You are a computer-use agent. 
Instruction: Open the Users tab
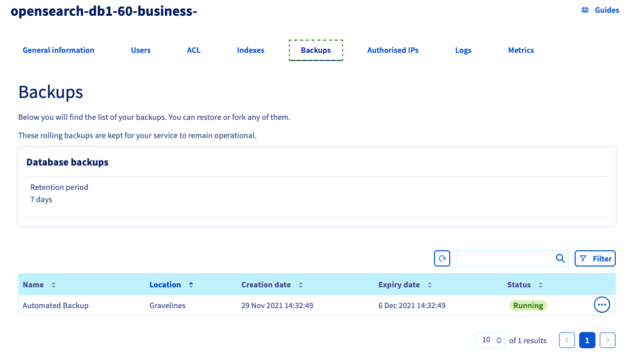point(141,50)
